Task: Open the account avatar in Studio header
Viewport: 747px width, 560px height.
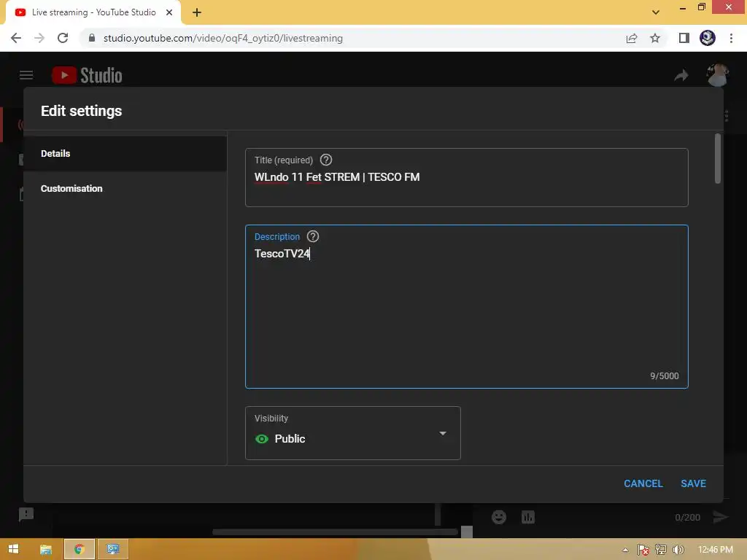Action: click(717, 75)
